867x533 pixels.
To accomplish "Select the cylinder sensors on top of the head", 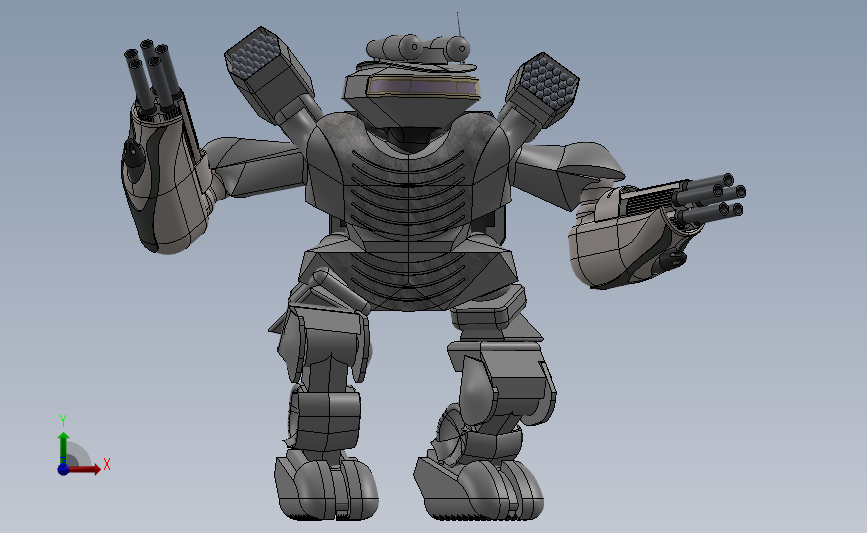I will 419,48.
